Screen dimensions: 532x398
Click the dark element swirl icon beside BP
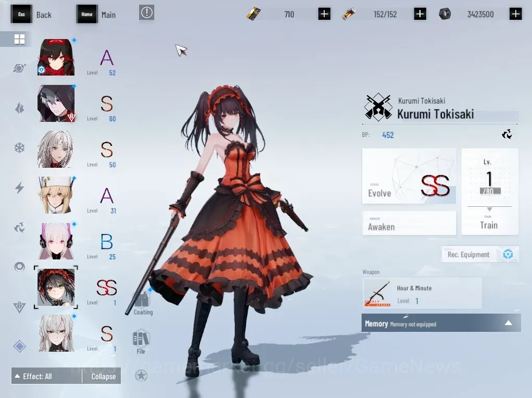507,134
